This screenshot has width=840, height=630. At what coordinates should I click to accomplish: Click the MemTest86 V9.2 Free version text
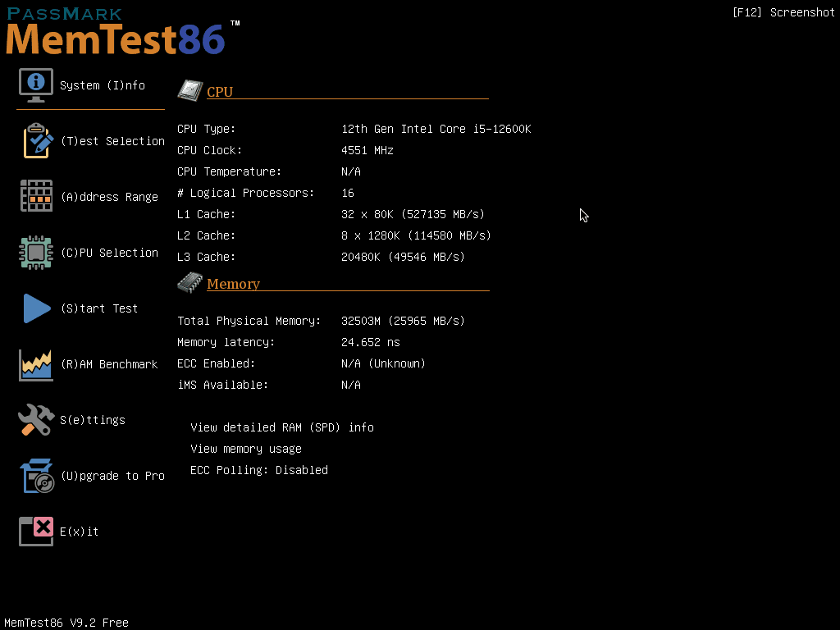click(66, 623)
